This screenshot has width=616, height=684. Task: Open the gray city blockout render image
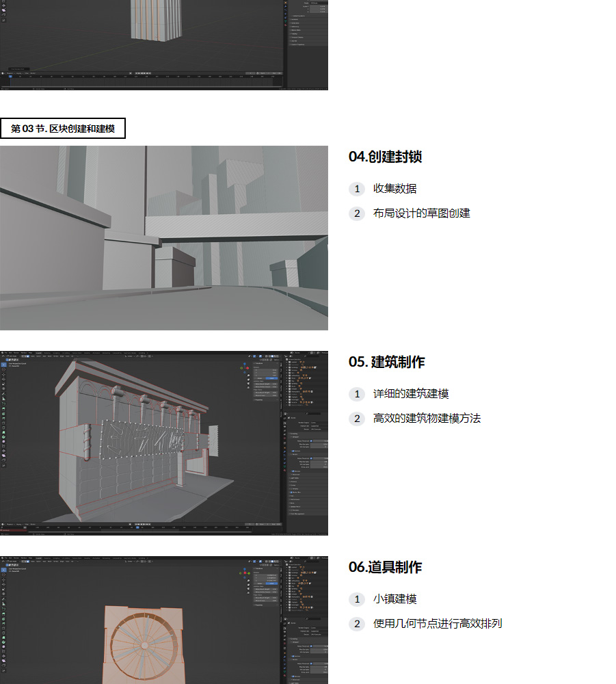(164, 238)
